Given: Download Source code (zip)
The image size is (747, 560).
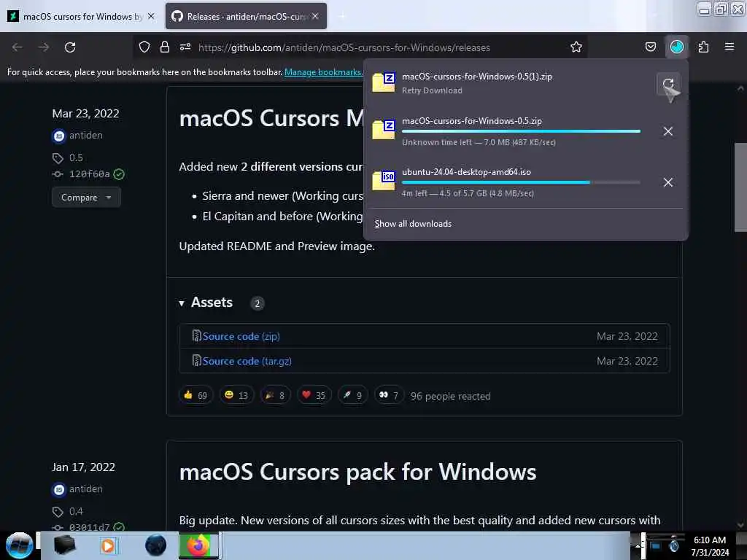Looking at the screenshot, I should point(241,336).
